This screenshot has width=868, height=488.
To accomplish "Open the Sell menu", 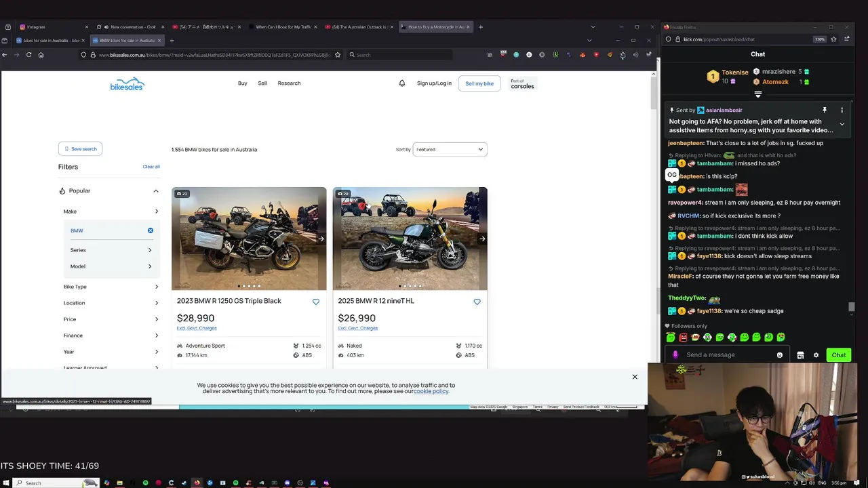I will (262, 83).
